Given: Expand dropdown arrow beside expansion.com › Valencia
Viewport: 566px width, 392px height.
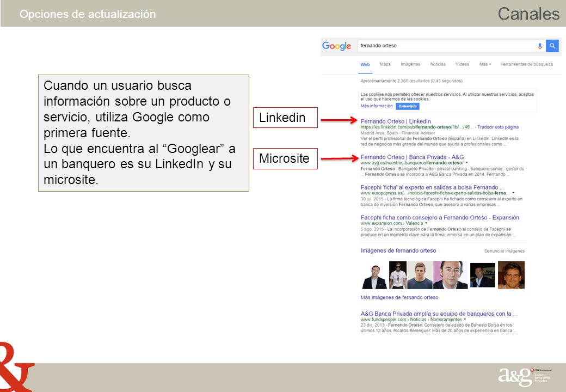Looking at the screenshot, I should pyautogui.click(x=426, y=223).
